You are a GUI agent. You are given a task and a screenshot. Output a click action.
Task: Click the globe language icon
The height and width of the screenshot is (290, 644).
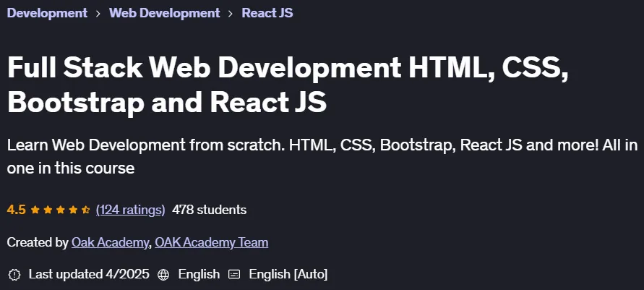[x=163, y=274]
